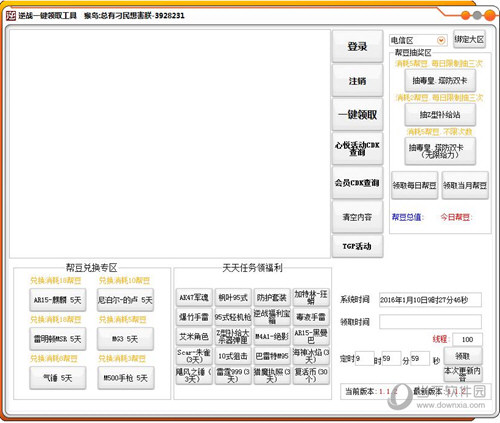The image size is (500, 423).
Task: Click the 领取 button next to timer
Action: [x=463, y=356]
